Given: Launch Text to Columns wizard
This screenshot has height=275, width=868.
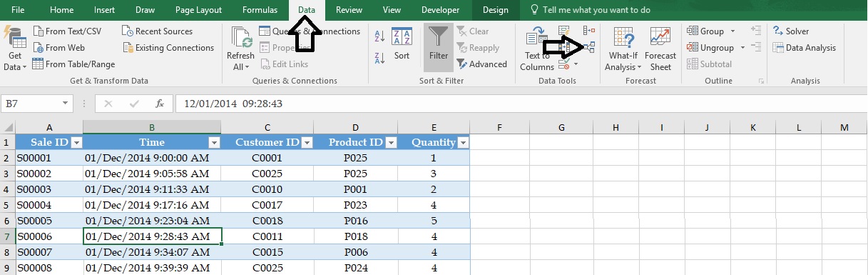Looking at the screenshot, I should tap(537, 49).
